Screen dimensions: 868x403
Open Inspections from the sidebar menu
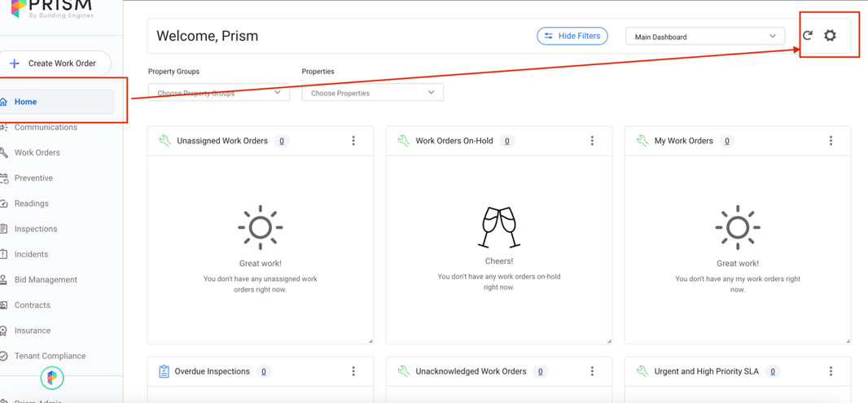coord(36,229)
